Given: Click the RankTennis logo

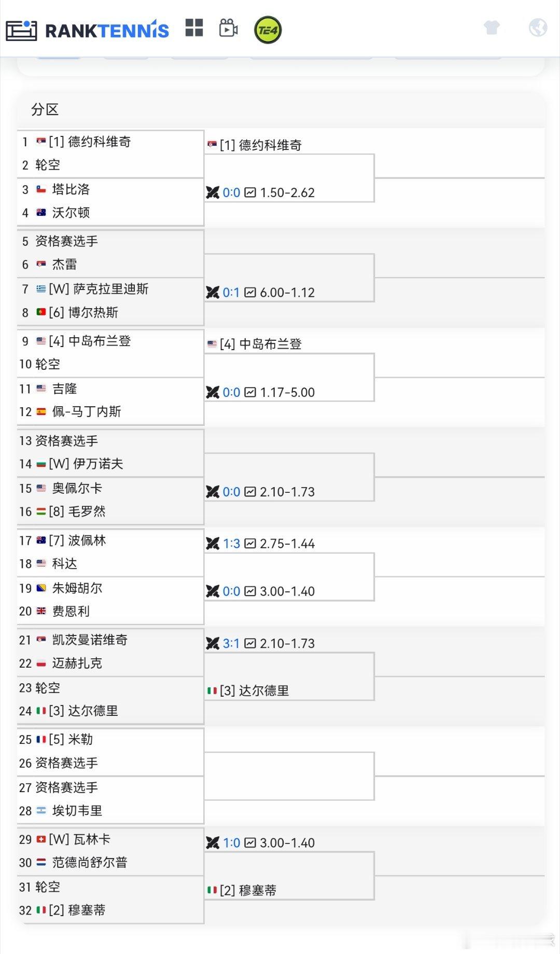Looking at the screenshot, I should click(x=87, y=30).
